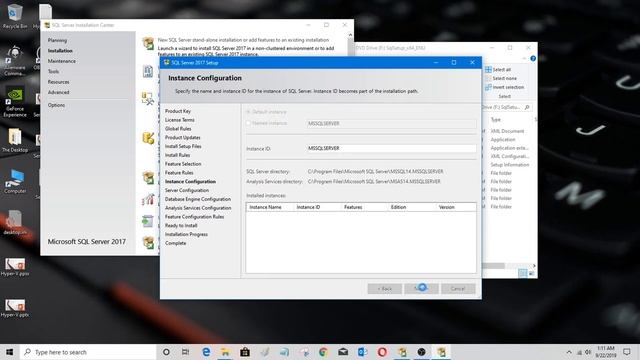The image size is (640, 360).
Task: Launch Opera browser from taskbar
Action: [x=382, y=352]
